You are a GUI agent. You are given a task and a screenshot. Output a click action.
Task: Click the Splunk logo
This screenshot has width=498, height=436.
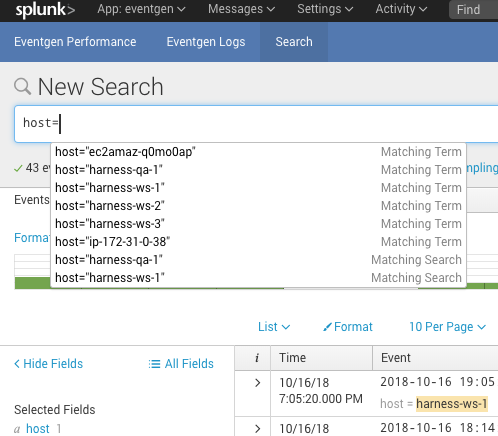(x=45, y=10)
